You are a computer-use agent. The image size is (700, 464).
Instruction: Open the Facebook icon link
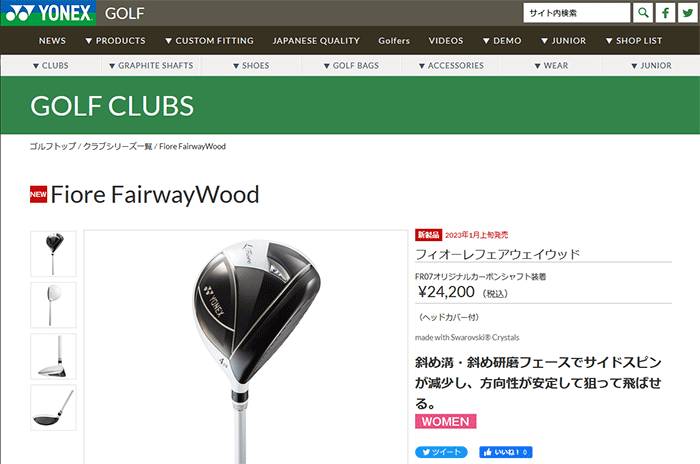(665, 13)
